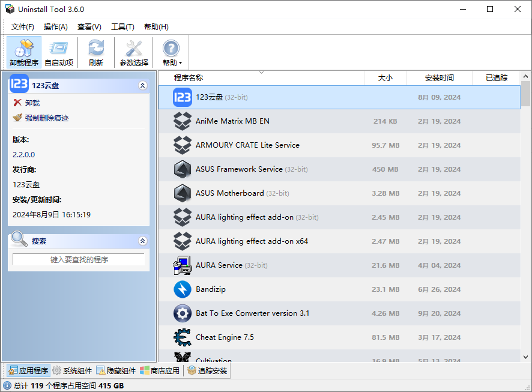Switch to the 商店应用 tab
The width and height of the screenshot is (532, 392).
(x=160, y=371)
